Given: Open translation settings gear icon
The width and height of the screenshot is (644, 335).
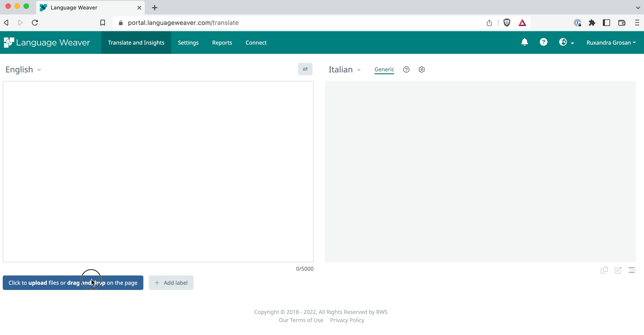Looking at the screenshot, I should (422, 69).
